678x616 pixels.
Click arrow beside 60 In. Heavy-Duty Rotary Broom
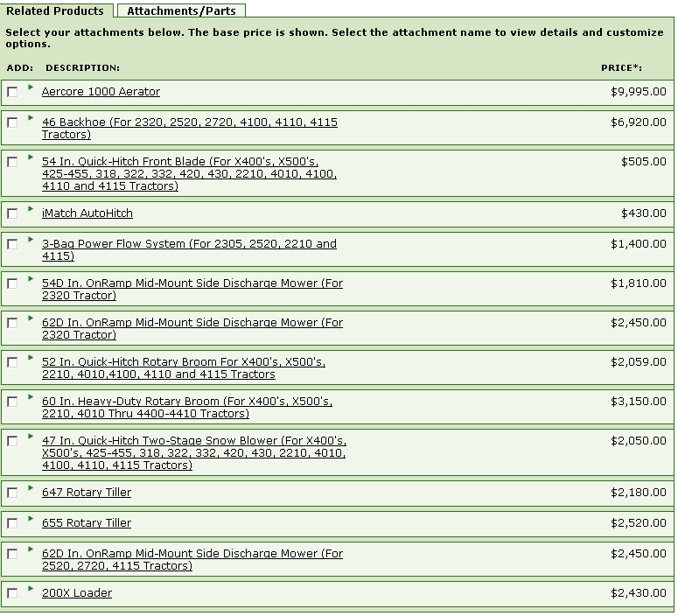pyautogui.click(x=31, y=396)
